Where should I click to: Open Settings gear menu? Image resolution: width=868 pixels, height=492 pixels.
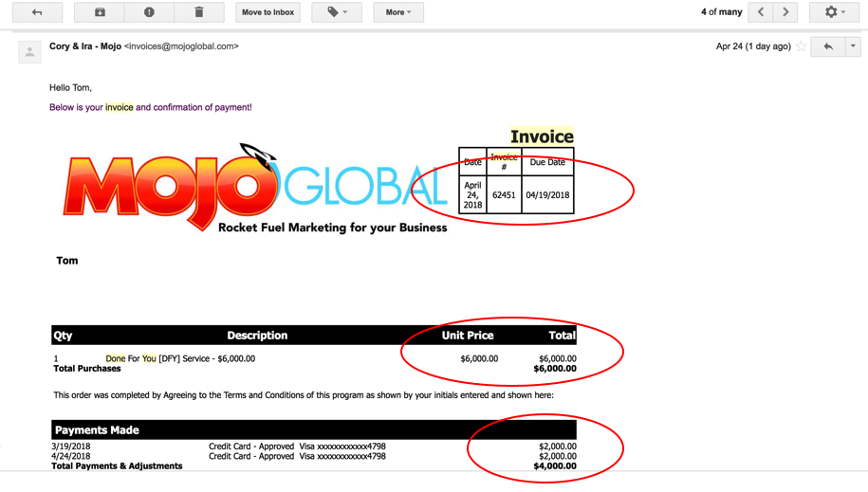point(834,12)
